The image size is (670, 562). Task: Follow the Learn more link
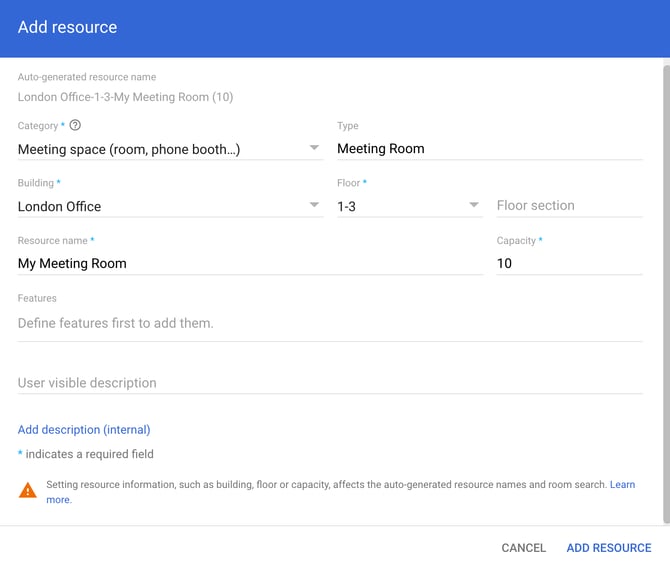pyautogui.click(x=622, y=485)
